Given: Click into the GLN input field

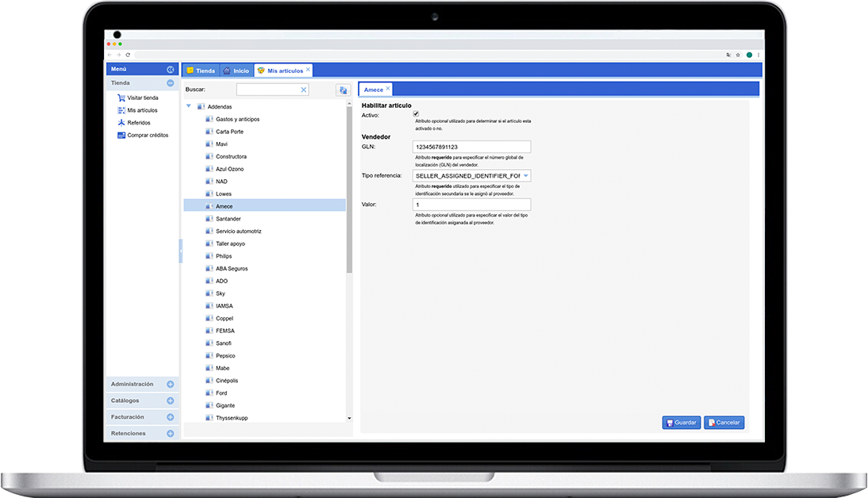Looking at the screenshot, I should point(471,147).
